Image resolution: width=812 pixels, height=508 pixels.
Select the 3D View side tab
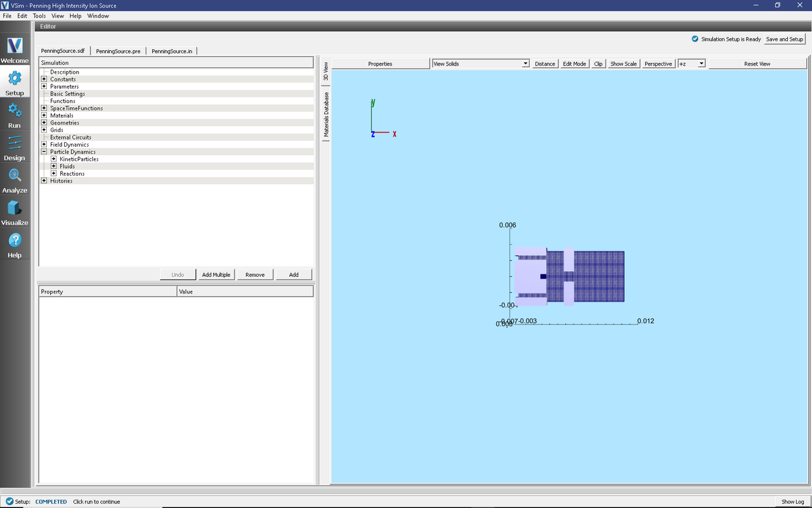[326, 71]
